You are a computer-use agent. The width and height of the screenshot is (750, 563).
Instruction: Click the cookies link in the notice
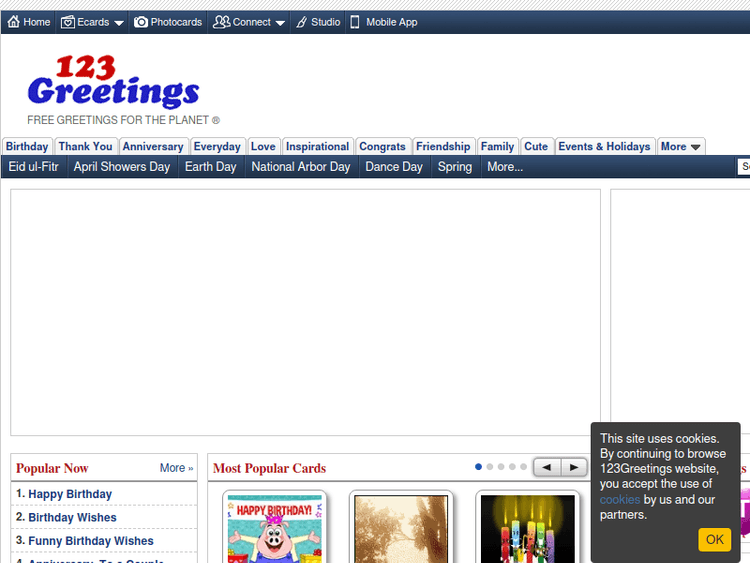(620, 499)
